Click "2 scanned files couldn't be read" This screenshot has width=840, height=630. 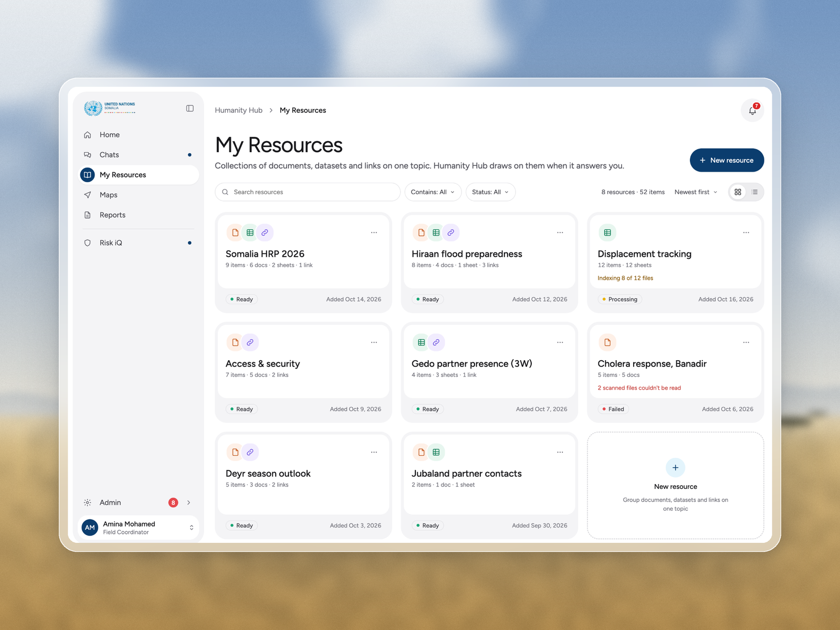(x=639, y=388)
